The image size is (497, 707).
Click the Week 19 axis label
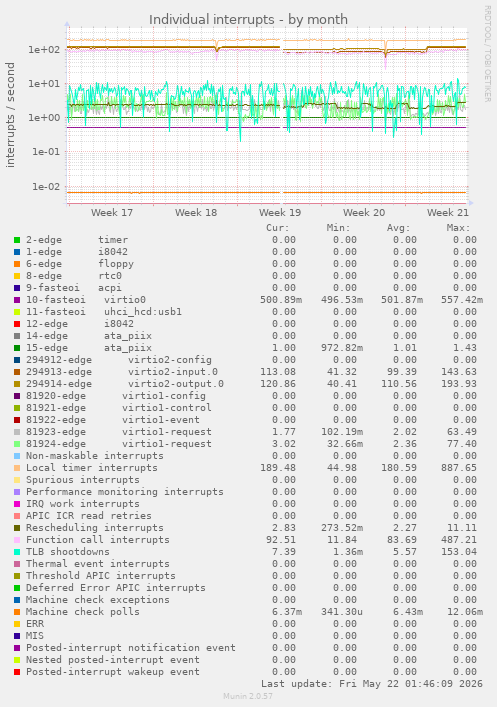click(280, 212)
